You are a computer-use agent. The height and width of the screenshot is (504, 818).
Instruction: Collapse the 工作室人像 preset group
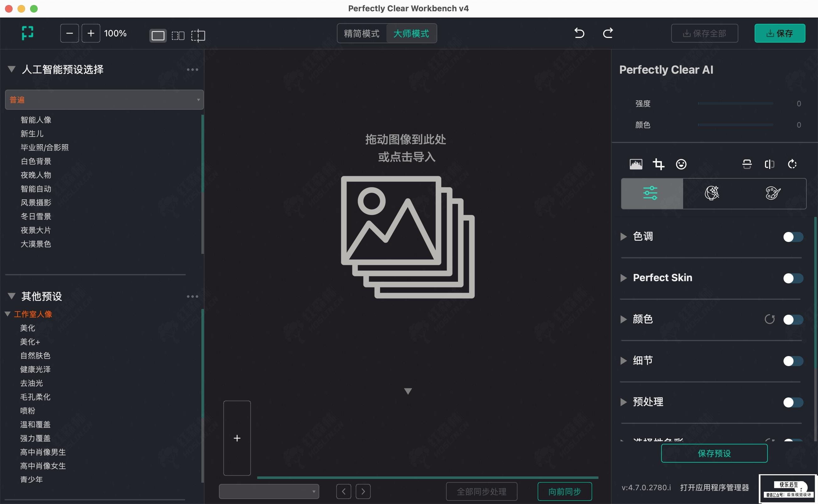point(8,314)
